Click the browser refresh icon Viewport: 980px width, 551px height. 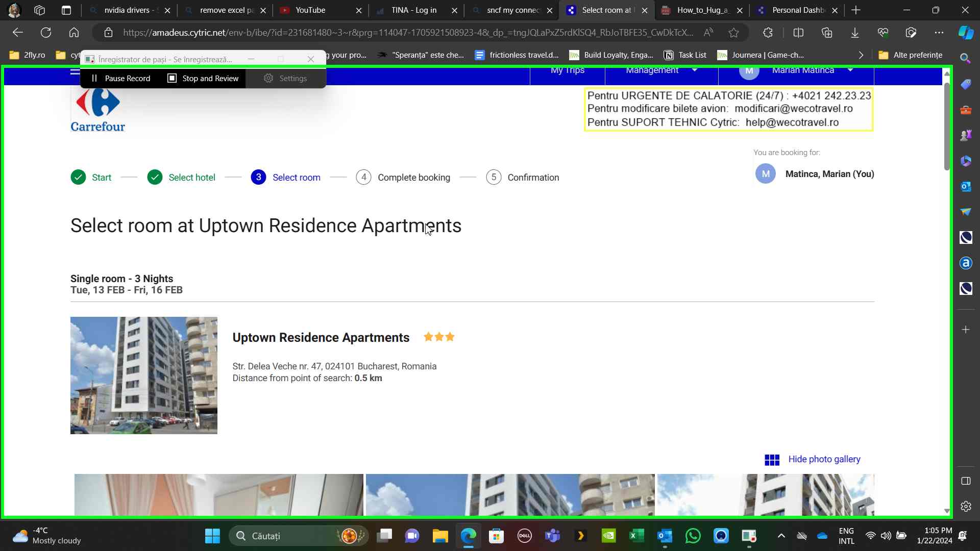point(46,33)
